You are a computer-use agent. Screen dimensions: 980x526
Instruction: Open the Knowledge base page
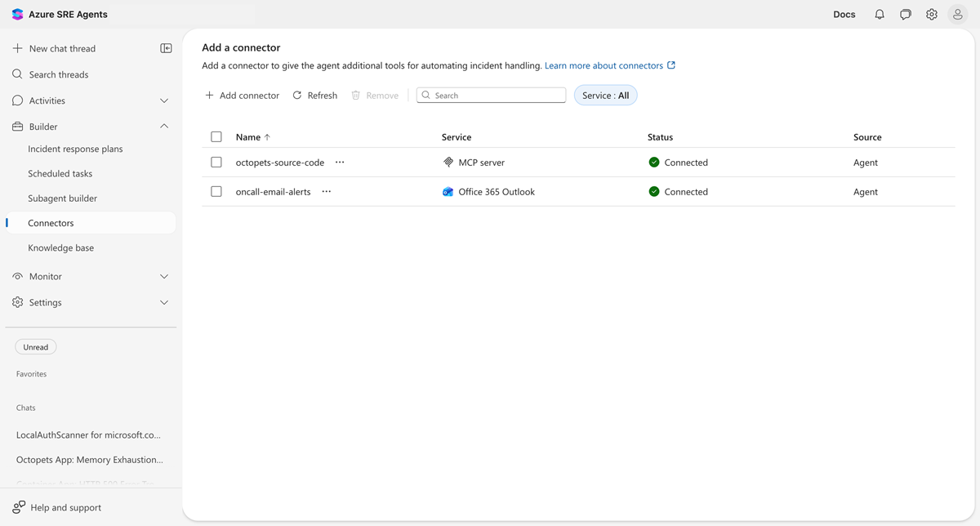pos(61,247)
